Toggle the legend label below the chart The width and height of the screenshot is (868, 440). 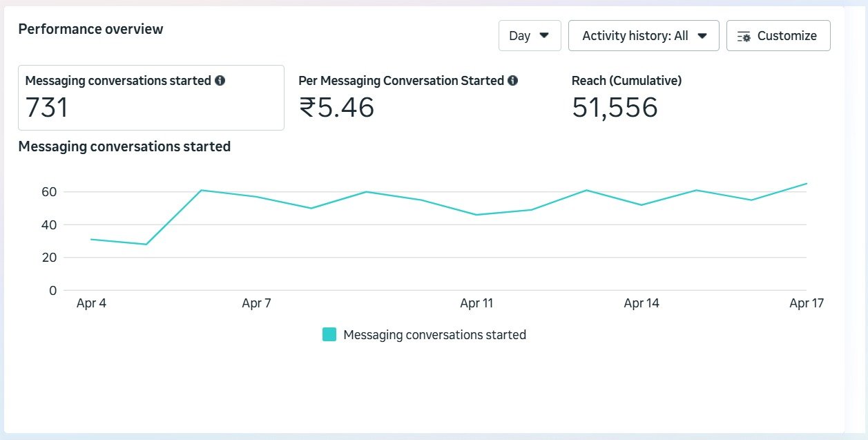pos(434,335)
